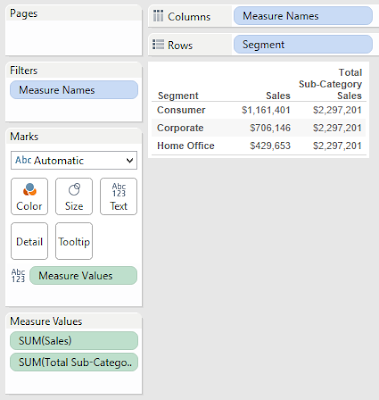Select the Consumer row label

[181, 110]
